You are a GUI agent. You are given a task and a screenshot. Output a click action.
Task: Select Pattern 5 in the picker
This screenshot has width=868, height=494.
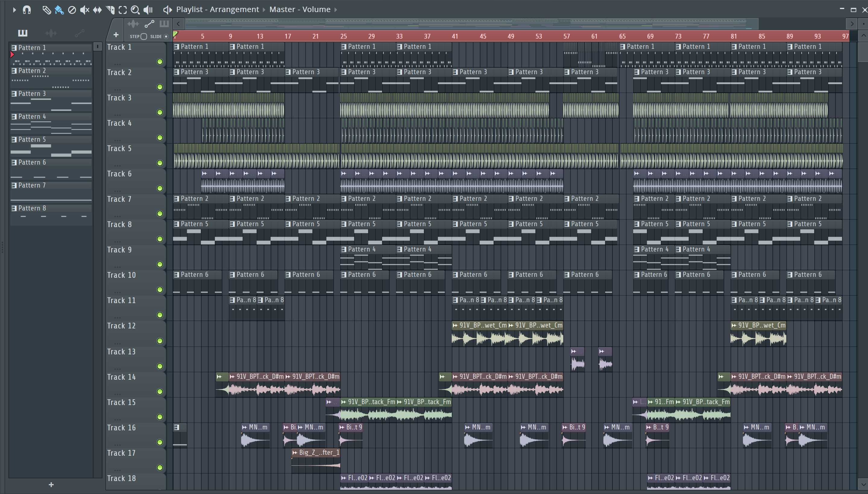coord(51,146)
